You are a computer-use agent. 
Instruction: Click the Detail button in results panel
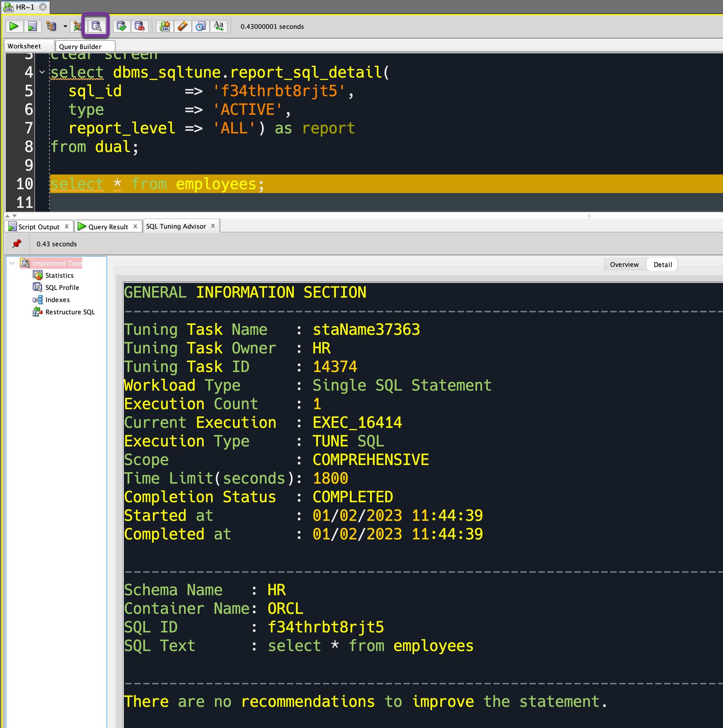[x=663, y=264]
